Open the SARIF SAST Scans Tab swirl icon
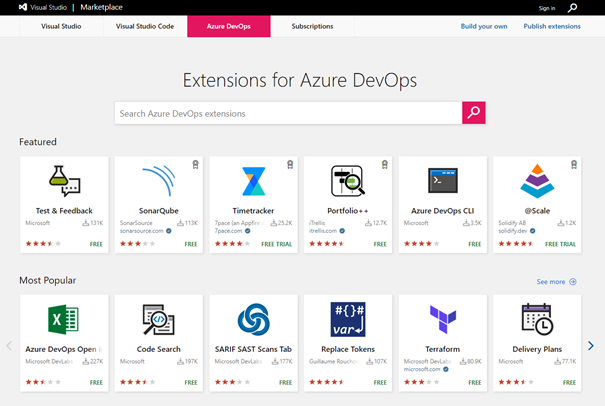This screenshot has width=605, height=406. 253,319
